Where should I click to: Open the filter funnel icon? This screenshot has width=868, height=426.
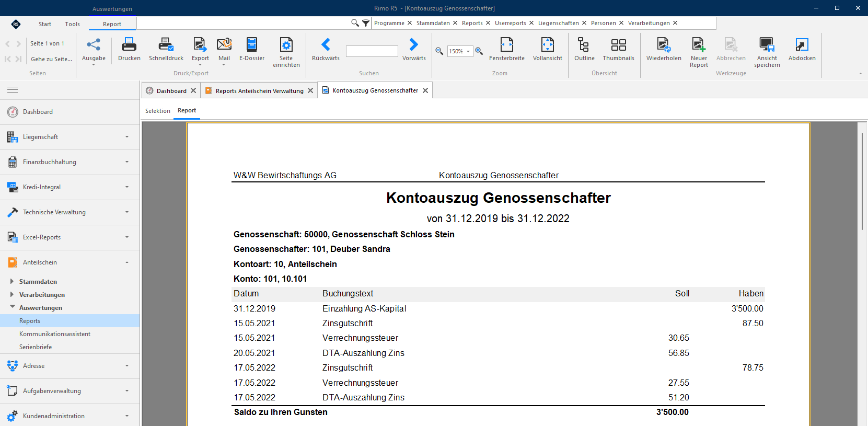366,23
